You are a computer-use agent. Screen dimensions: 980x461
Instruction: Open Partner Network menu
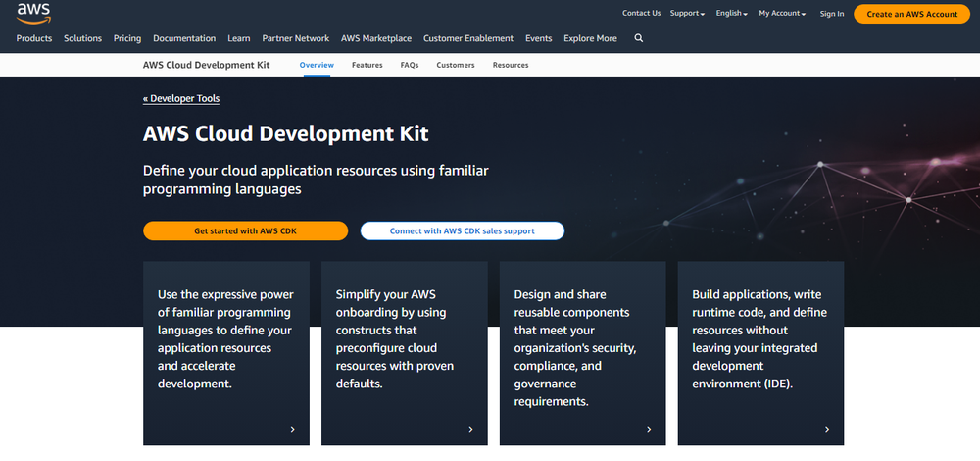click(x=296, y=38)
